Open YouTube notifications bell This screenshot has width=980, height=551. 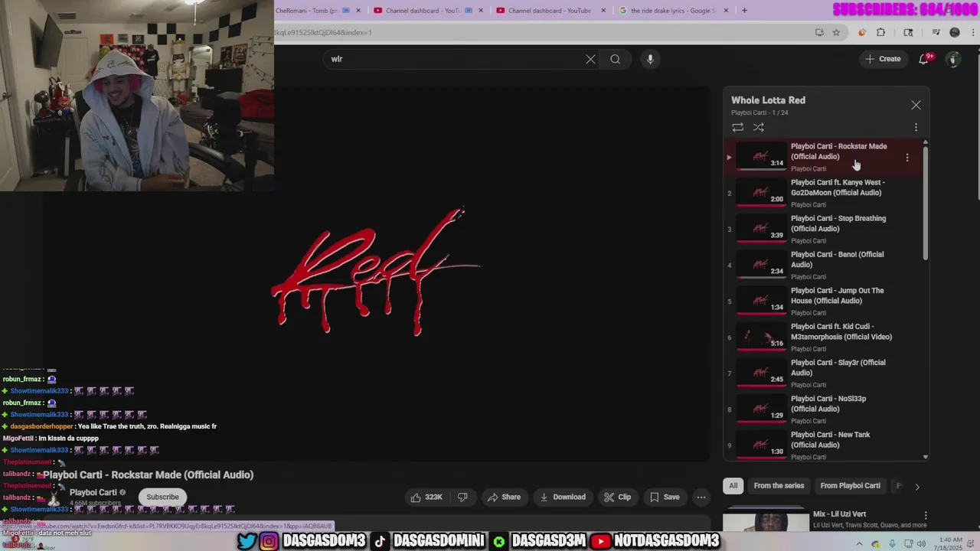click(x=923, y=59)
